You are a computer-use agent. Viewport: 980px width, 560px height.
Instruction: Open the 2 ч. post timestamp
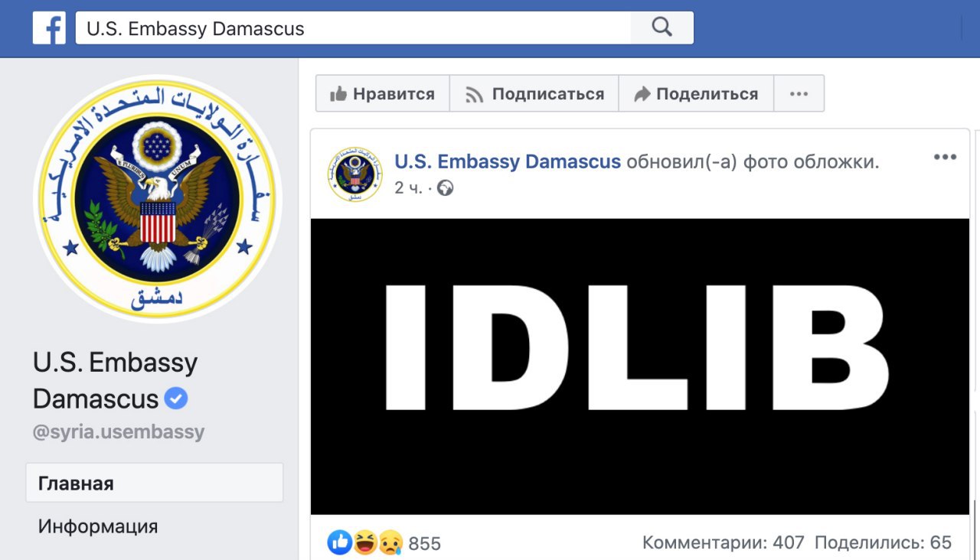pyautogui.click(x=408, y=188)
